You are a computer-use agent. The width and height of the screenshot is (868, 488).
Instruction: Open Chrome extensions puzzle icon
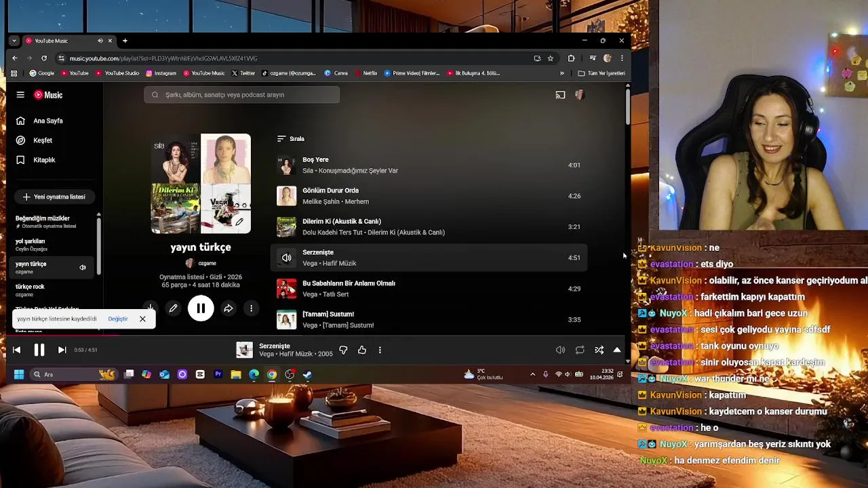pyautogui.click(x=571, y=58)
